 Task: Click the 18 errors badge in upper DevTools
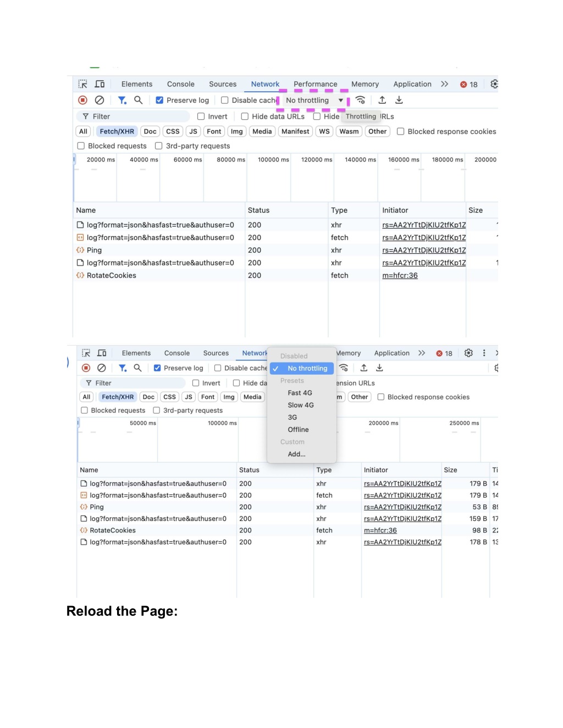pyautogui.click(x=469, y=85)
